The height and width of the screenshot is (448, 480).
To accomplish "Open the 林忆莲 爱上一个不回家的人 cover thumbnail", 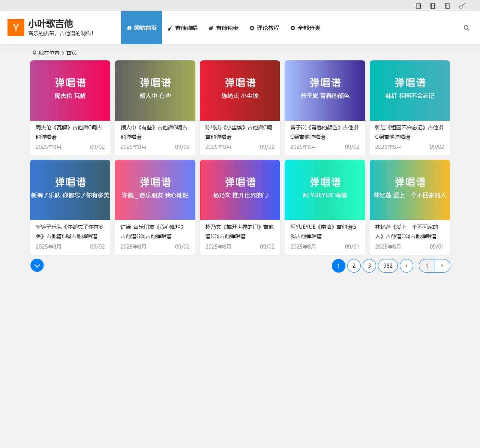I will (x=410, y=190).
